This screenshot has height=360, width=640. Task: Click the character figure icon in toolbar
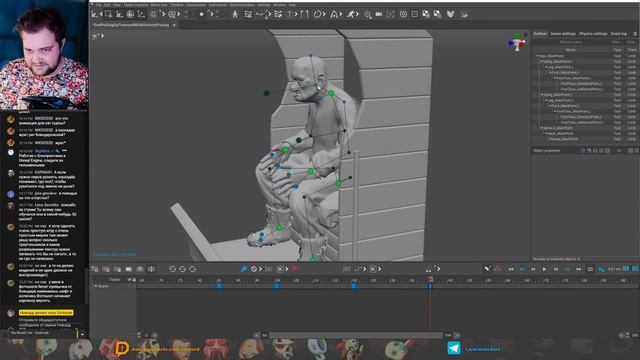(235, 14)
